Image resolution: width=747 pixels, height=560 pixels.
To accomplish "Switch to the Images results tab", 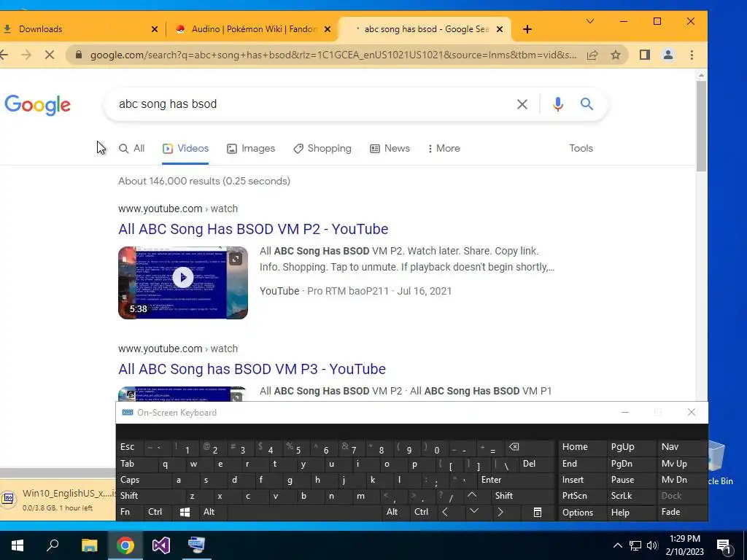I will pos(251,149).
